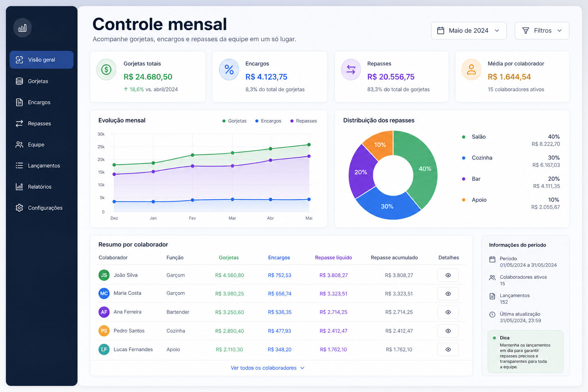Click the Equipe people icon in sidebar

(x=19, y=144)
